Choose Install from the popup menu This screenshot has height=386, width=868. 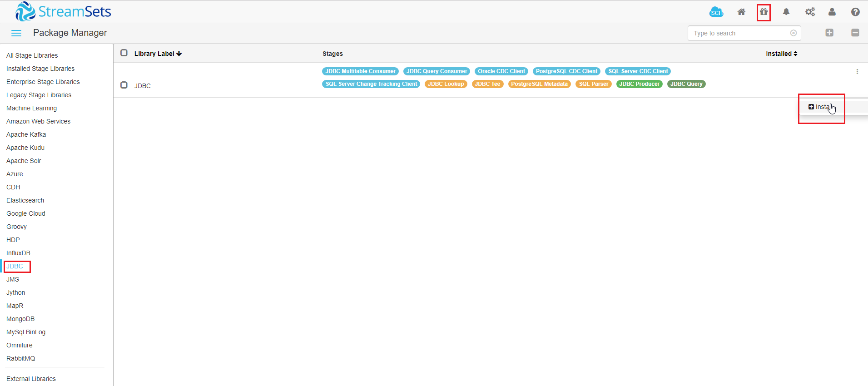click(834, 107)
